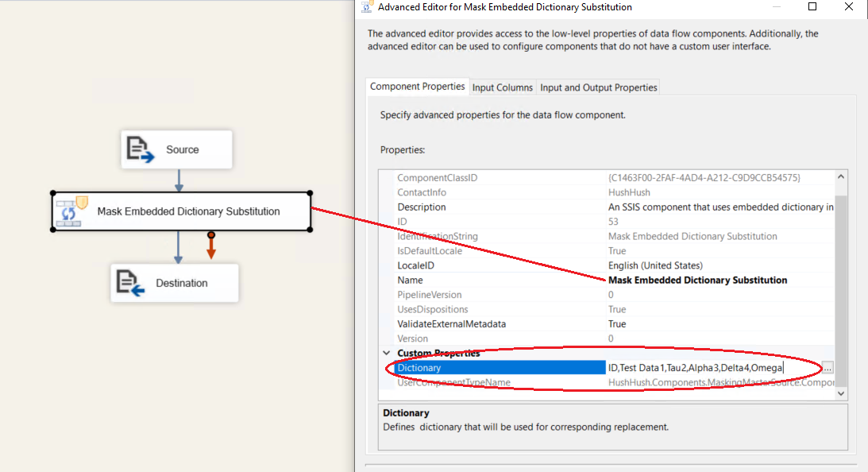Image resolution: width=868 pixels, height=472 pixels.
Task: Click the Description property value
Action: (719, 207)
